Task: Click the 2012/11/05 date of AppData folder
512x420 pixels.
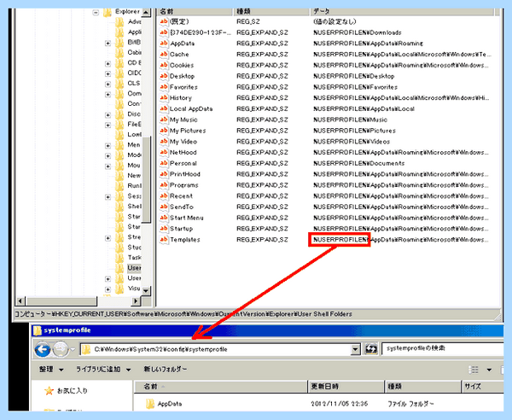Action: [340, 404]
